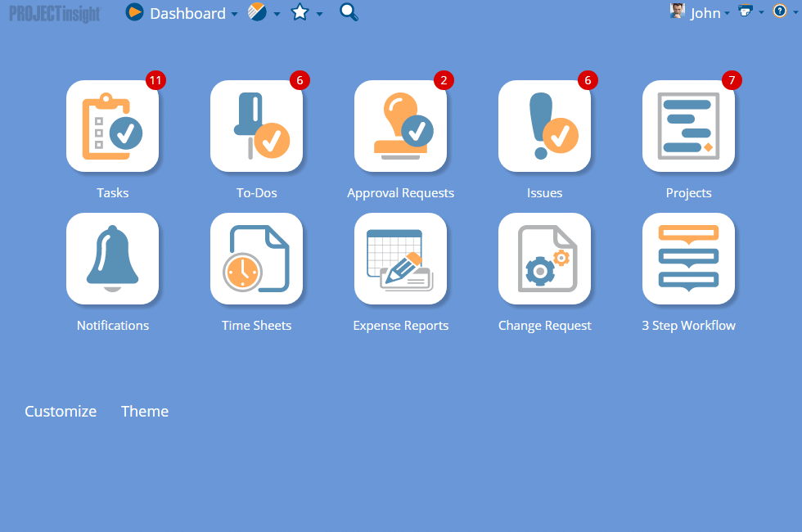Open the Tasks dashboard icon
Screen dimensions: 802x532
[113, 126]
